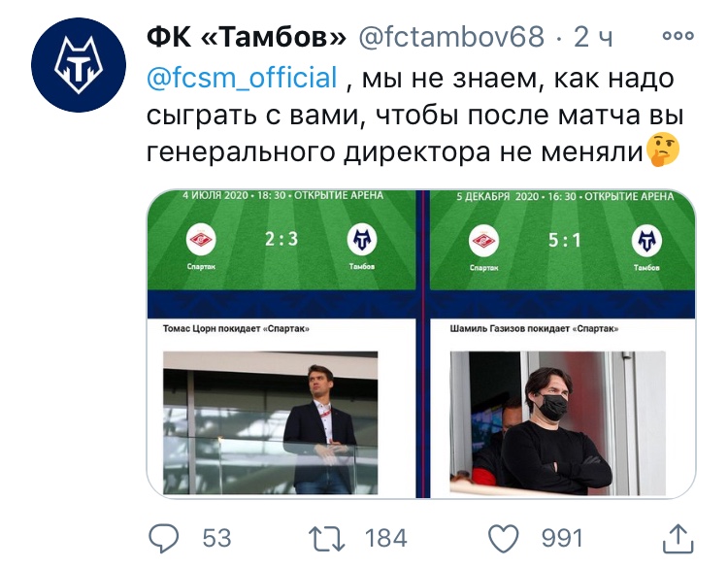This screenshot has height=568, width=728.
Task: Click the Tambov logo in the 5:1 match
Action: (645, 239)
